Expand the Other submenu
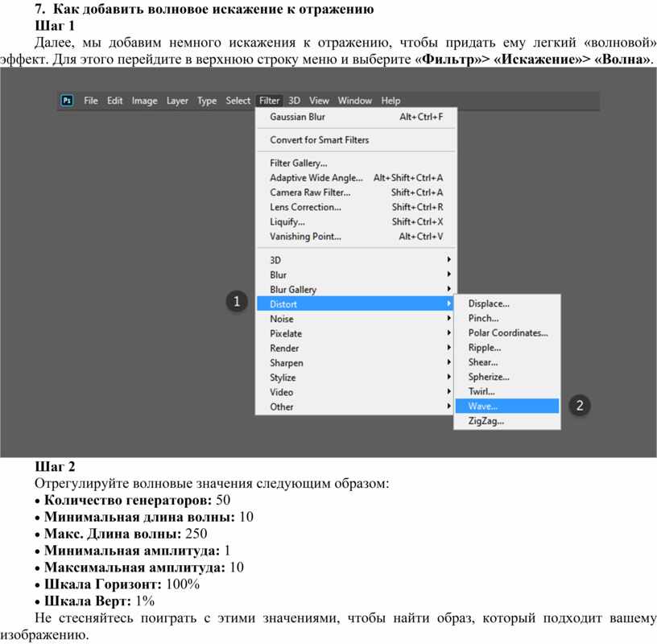 tap(355, 407)
